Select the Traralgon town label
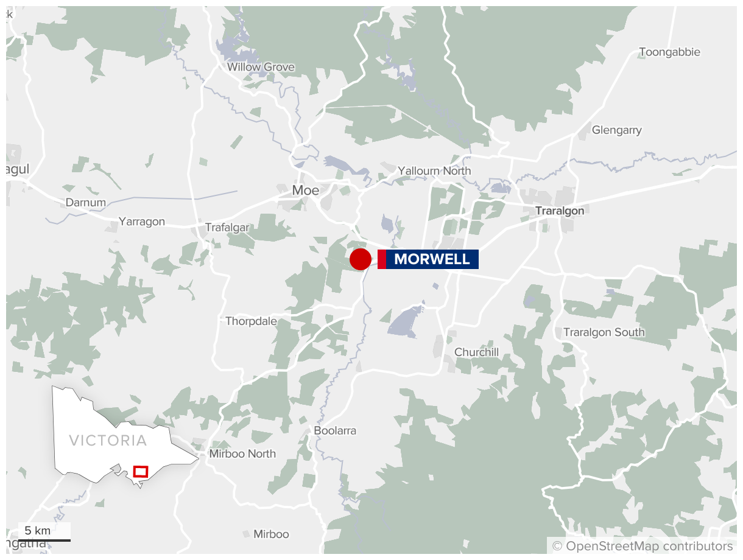The image size is (743, 560). 560,211
